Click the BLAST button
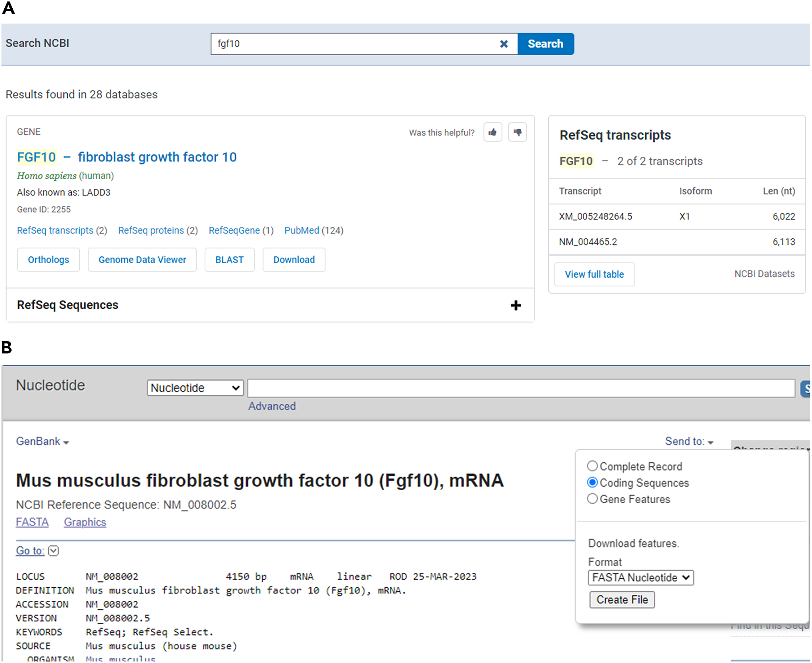The width and height of the screenshot is (812, 663). (230, 260)
